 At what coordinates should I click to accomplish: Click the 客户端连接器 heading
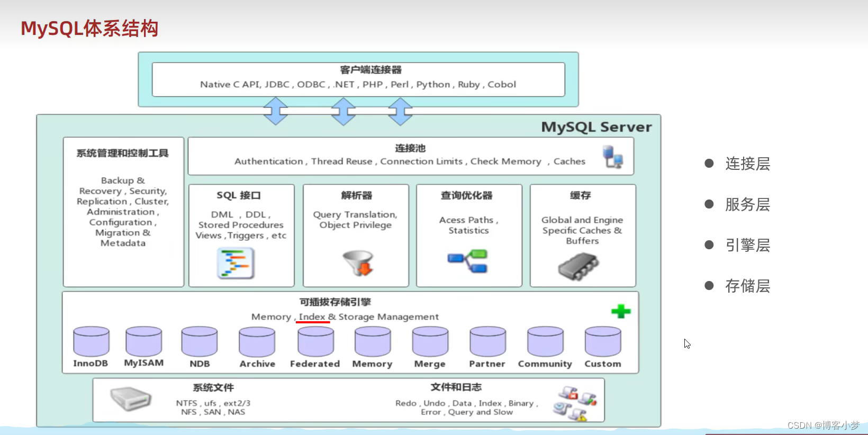pyautogui.click(x=370, y=70)
